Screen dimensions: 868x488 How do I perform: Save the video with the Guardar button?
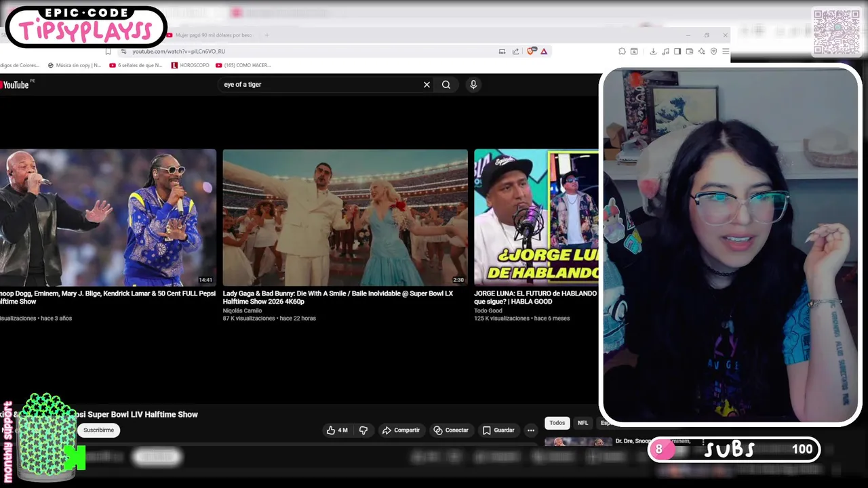pos(498,430)
